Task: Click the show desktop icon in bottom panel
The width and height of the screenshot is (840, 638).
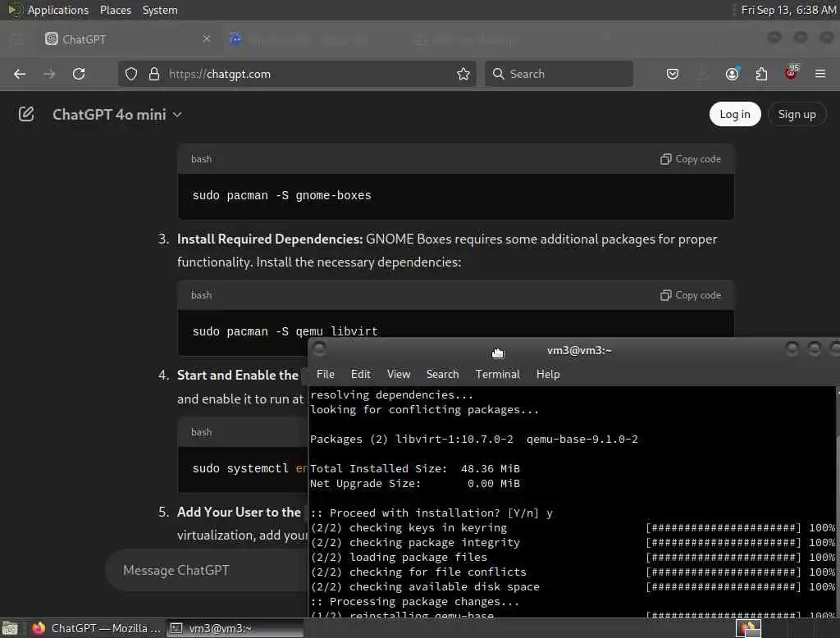Action: pos(10,628)
